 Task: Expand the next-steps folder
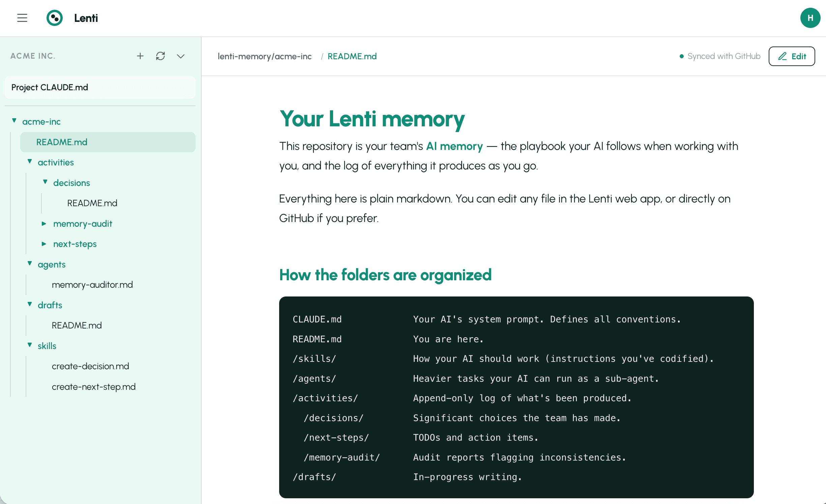click(44, 244)
